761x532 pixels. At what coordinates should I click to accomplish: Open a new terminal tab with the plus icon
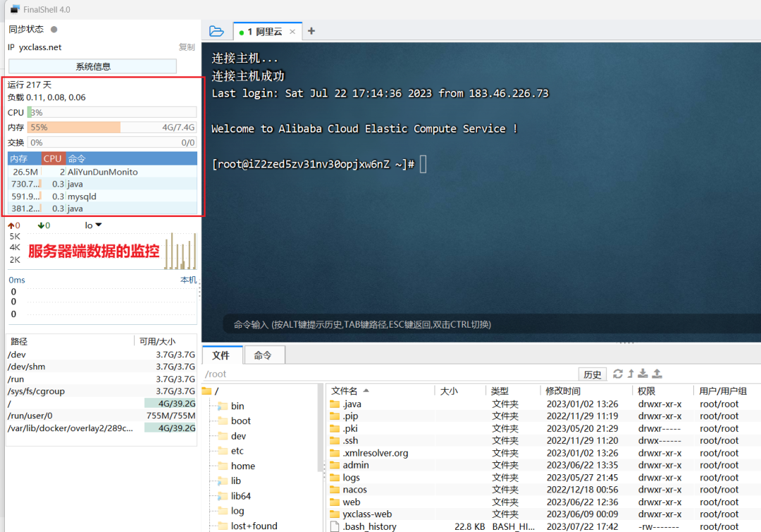(x=311, y=31)
